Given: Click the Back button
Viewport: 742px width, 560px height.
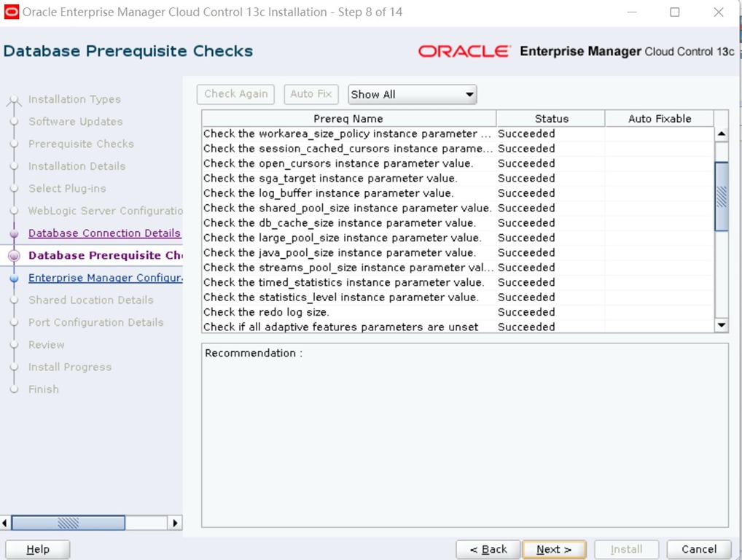Looking at the screenshot, I should (x=488, y=550).
